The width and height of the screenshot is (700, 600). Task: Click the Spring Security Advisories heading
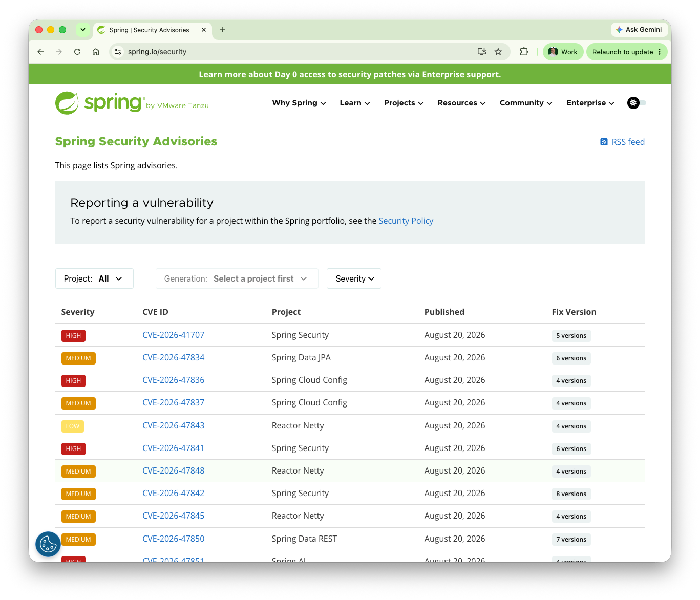point(136,141)
